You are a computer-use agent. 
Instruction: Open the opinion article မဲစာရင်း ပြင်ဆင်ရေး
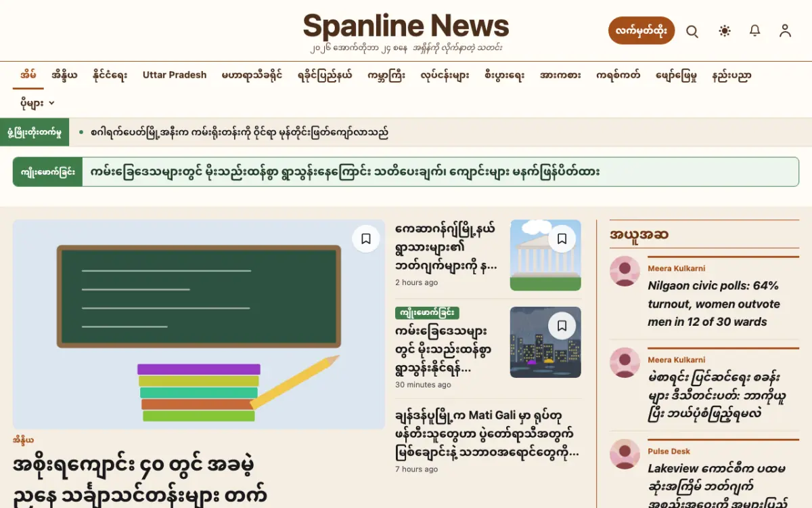point(717,395)
